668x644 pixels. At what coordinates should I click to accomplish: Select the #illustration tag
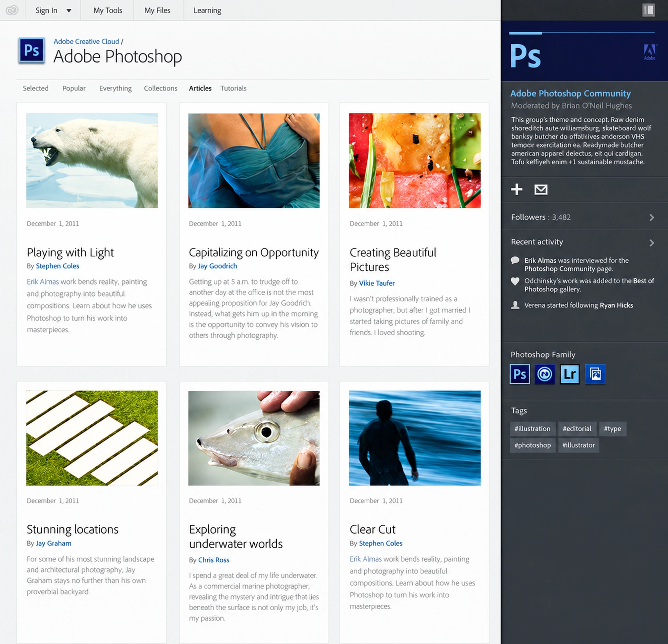[532, 429]
